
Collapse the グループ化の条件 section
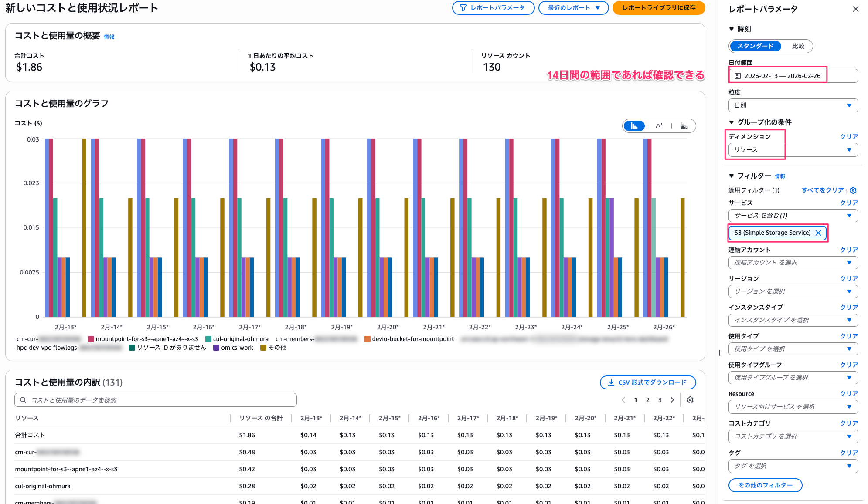pyautogui.click(x=732, y=122)
